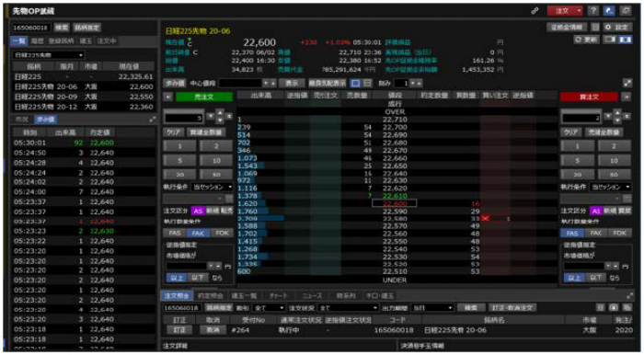Open the 日経225先物 product dropdown
This screenshot has height=355, width=644.
[49, 55]
